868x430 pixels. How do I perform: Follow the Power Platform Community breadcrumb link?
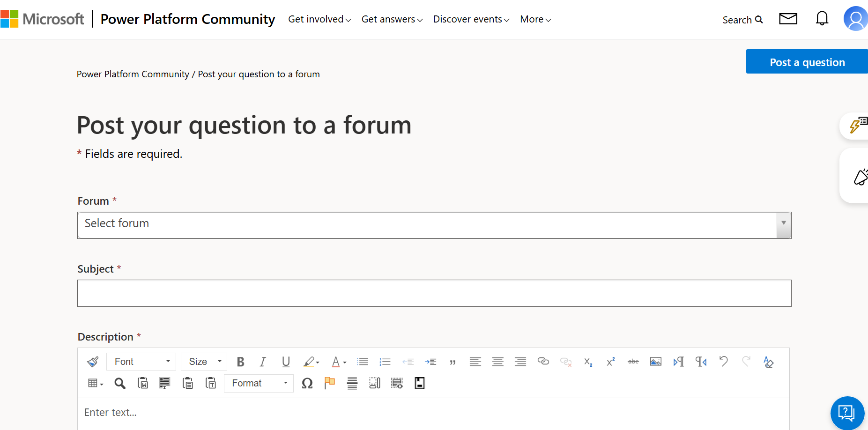point(133,74)
